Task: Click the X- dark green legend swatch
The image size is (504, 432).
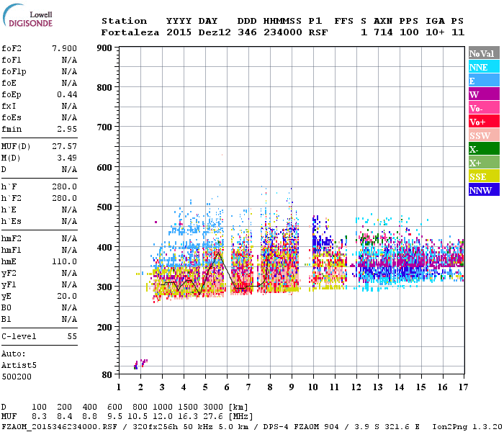Action: point(484,149)
